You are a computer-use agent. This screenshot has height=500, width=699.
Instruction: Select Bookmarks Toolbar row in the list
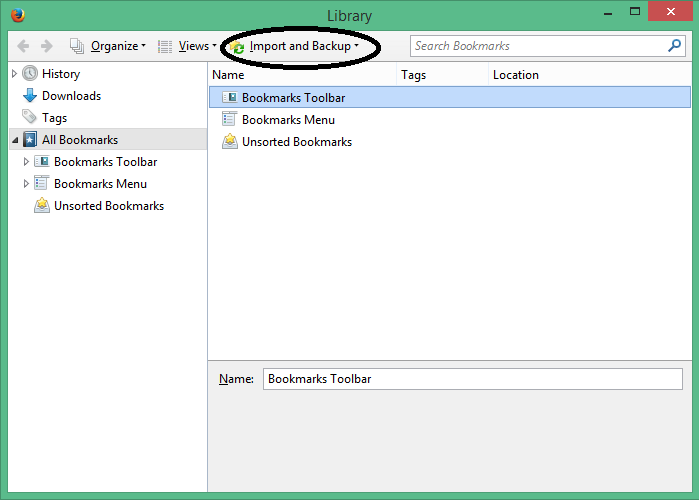[x=450, y=97]
